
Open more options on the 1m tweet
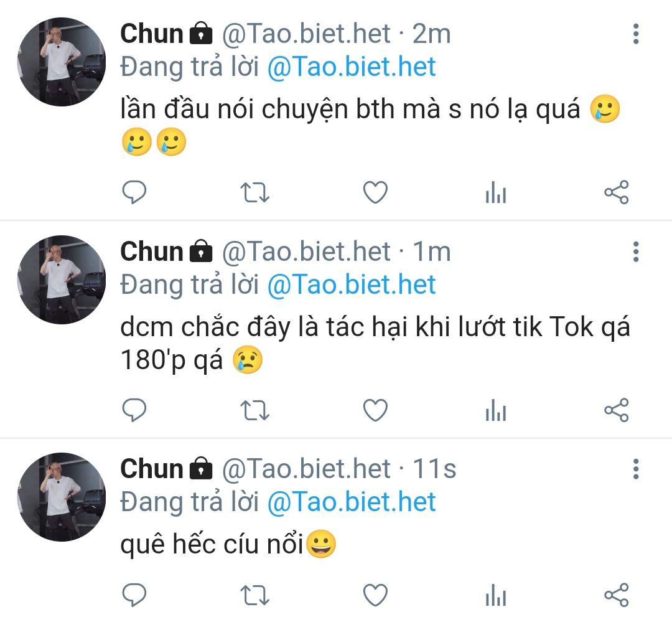click(x=635, y=252)
